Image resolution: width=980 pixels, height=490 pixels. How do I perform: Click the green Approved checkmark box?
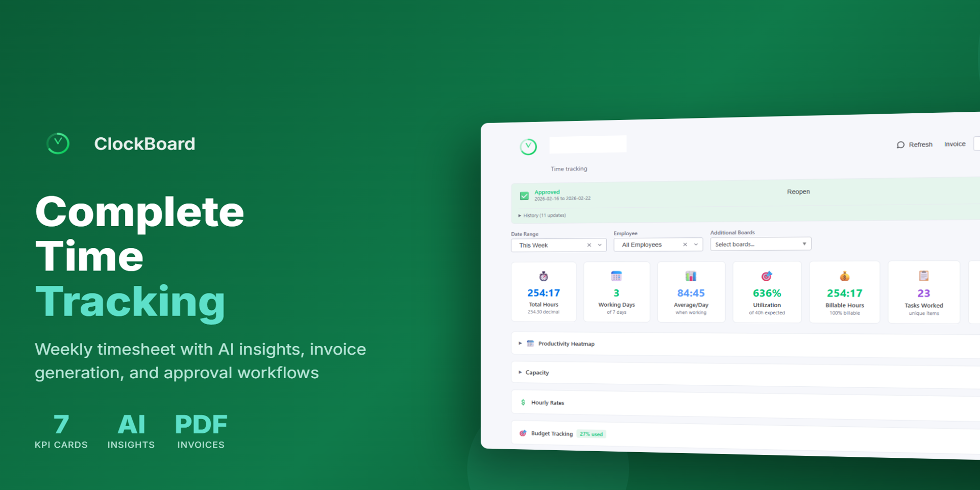(524, 196)
